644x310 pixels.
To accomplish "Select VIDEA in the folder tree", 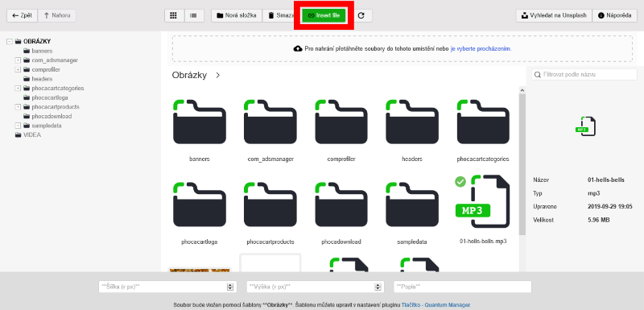I will tap(32, 134).
